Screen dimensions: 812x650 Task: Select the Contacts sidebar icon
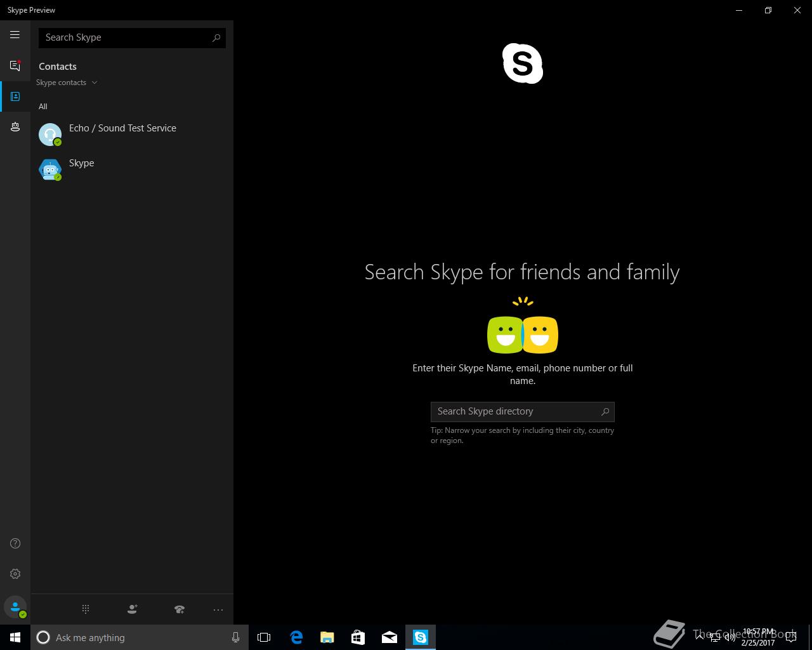pyautogui.click(x=15, y=96)
